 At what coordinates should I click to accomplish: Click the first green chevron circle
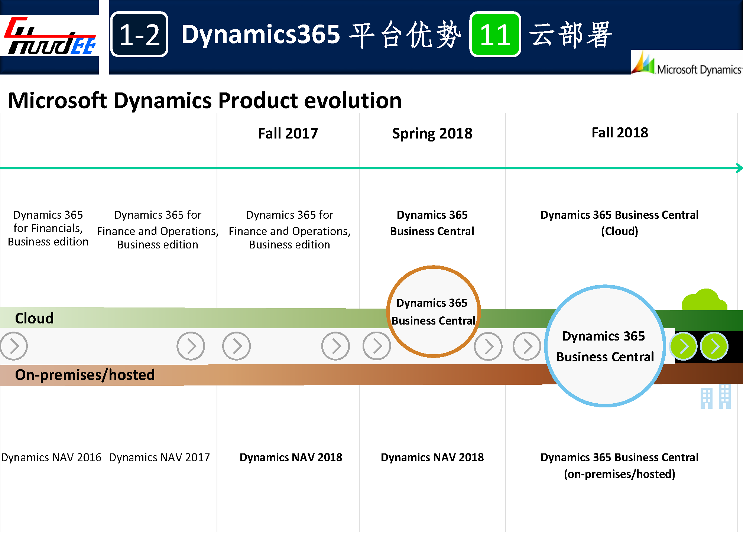(x=684, y=346)
